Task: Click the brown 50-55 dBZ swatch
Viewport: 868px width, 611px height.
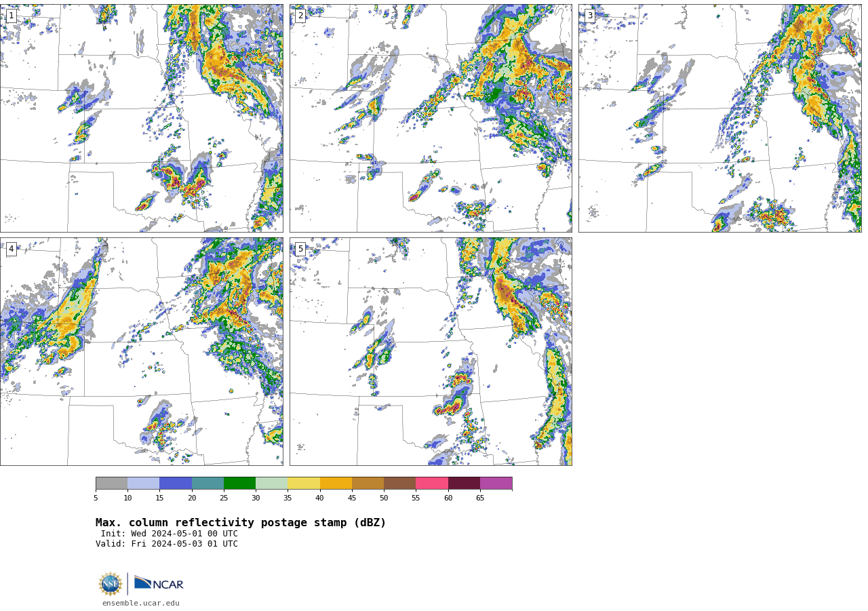Action: tap(399, 483)
